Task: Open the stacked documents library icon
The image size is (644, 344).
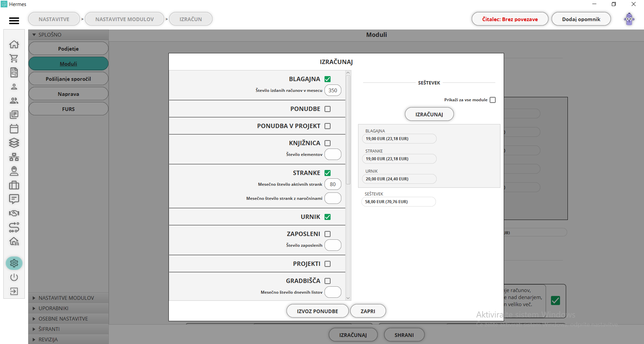Action: coord(14,115)
